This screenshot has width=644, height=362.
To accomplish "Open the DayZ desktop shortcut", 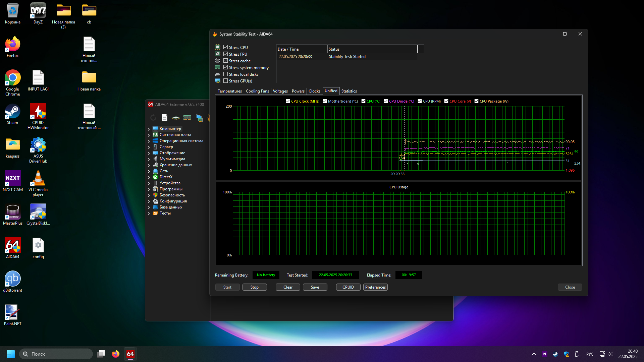I will coord(38,13).
